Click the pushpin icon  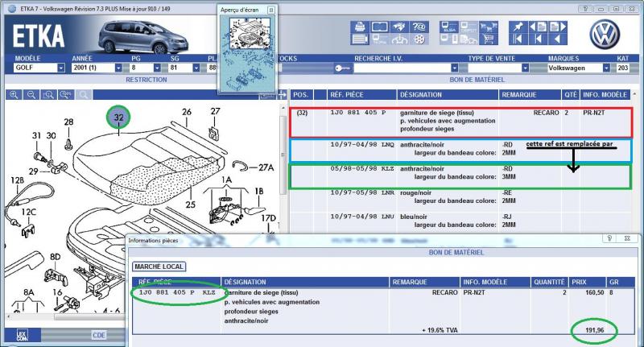coord(518,27)
